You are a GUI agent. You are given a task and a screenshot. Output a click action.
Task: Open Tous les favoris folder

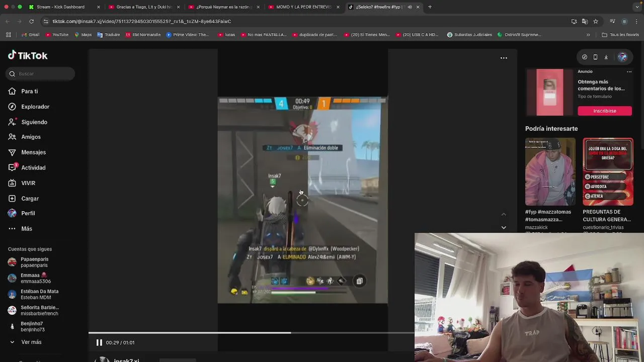pyautogui.click(x=620, y=35)
